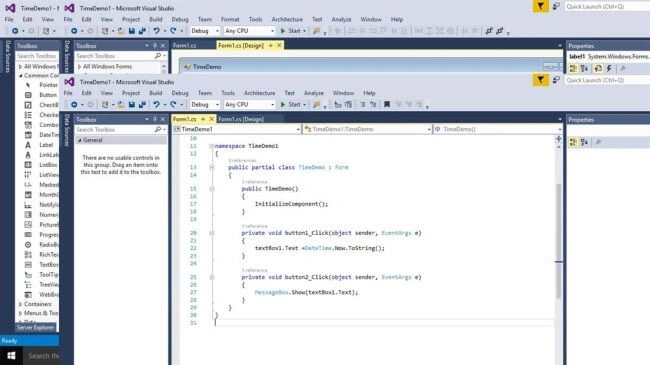This screenshot has width=650, height=365.
Task: Click Undo arrow in front code-editor window toolbar
Action: (x=156, y=105)
